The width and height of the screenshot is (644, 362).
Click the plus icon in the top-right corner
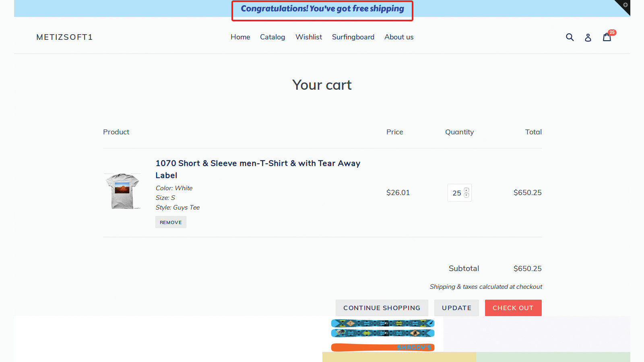pyautogui.click(x=625, y=6)
